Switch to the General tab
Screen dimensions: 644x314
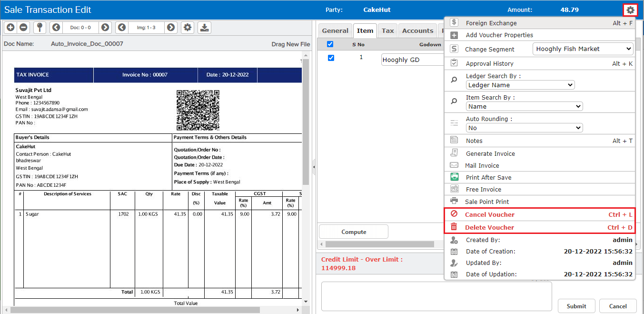click(x=335, y=30)
